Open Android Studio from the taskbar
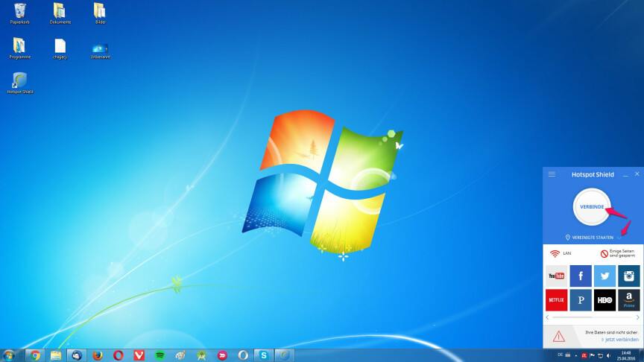This screenshot has height=362, width=644. tap(201, 355)
